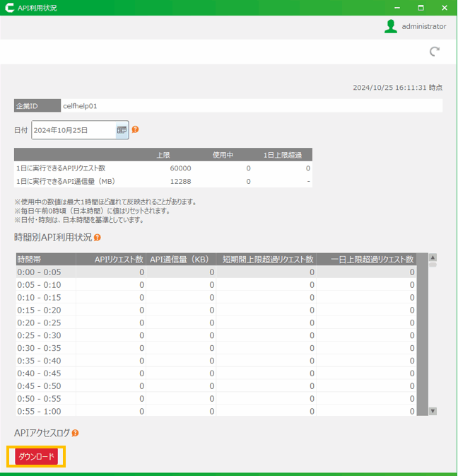The image size is (458, 476).
Task: Click the refresh reload icon
Action: tap(435, 52)
